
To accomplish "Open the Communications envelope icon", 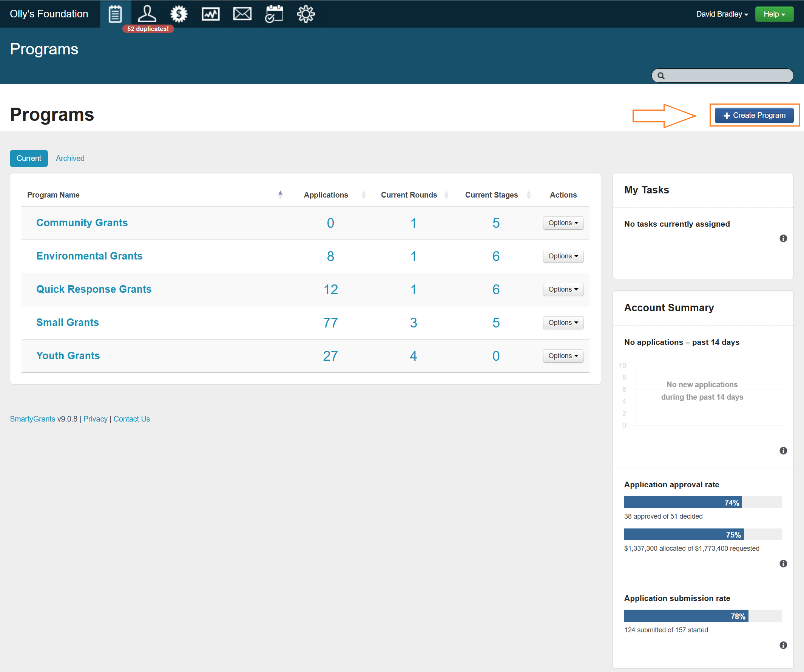I will [x=242, y=14].
